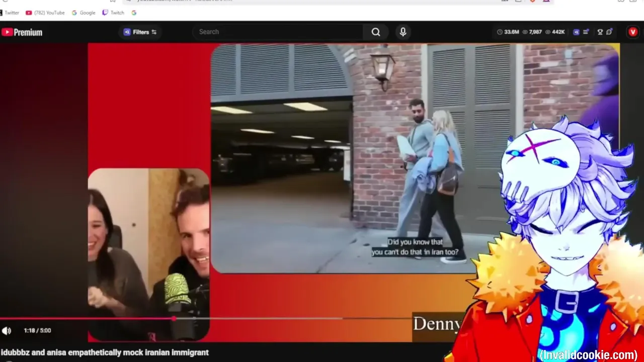Open the unlabeled Google G bookmark icon
644x362 pixels.
[x=134, y=13]
